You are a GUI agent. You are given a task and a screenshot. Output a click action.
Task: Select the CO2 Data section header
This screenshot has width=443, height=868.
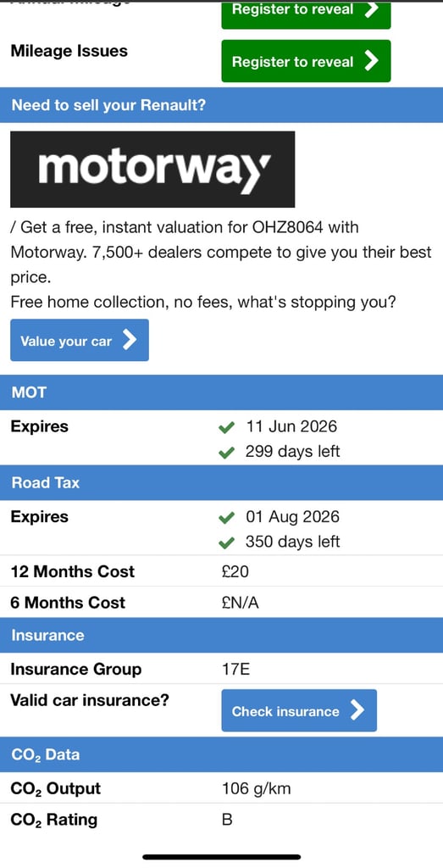[221, 754]
